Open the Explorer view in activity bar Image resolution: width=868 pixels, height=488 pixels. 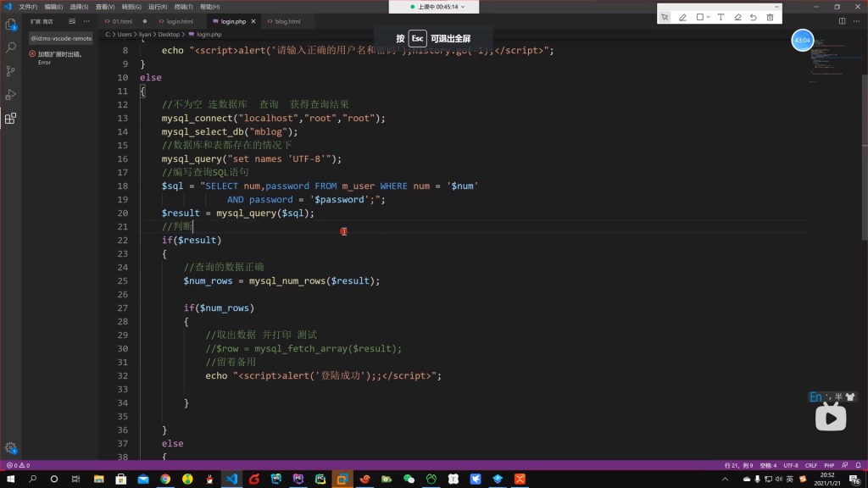(x=11, y=25)
